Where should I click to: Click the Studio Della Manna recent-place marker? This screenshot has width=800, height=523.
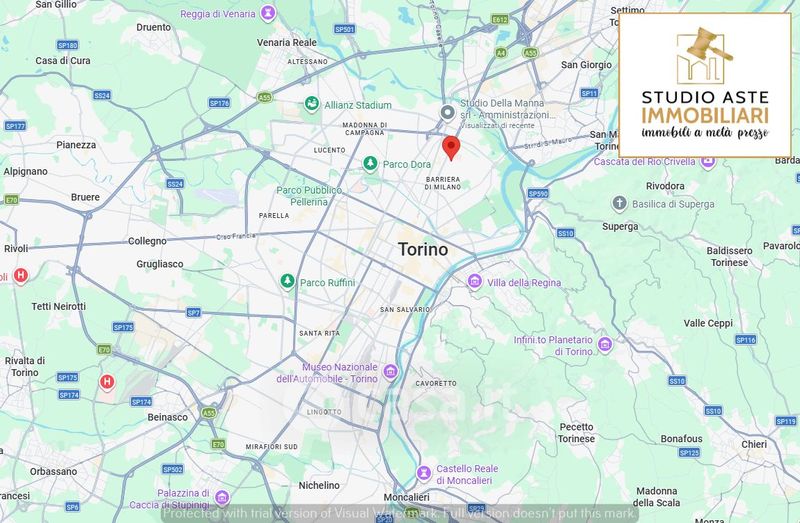coord(447,113)
